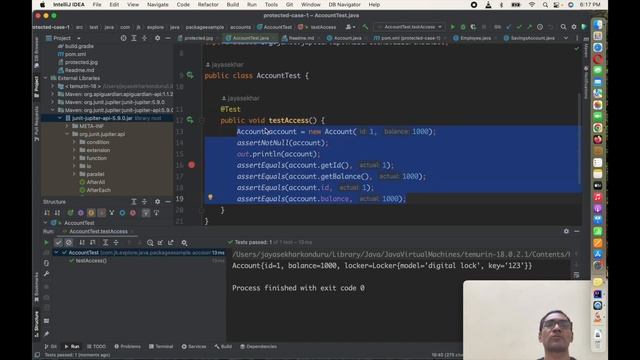This screenshot has height=360, width=640.
Task: Open test runner settings gear
Action: (184, 242)
